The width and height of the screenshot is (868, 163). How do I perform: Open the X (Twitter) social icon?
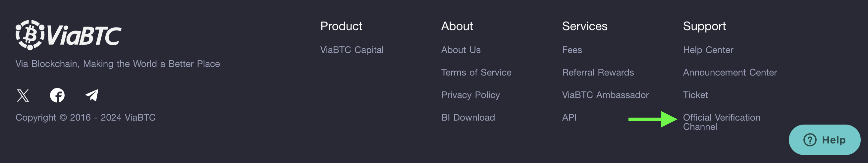23,95
